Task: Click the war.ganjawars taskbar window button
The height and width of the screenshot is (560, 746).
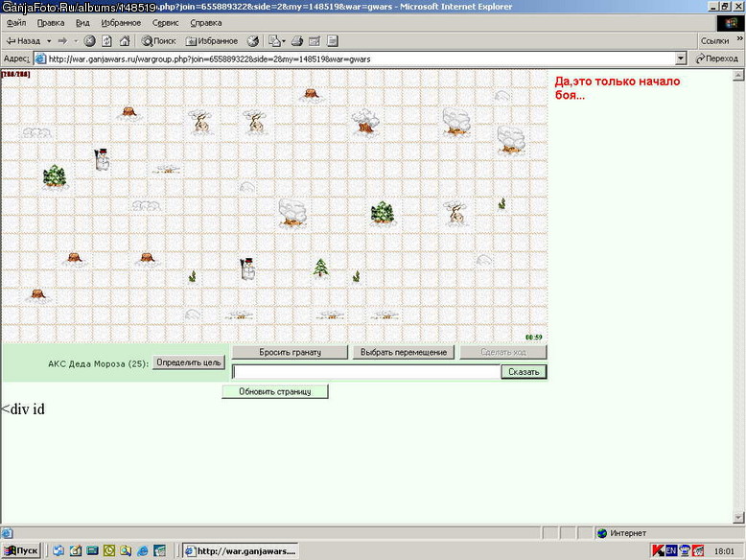Action: 241,551
